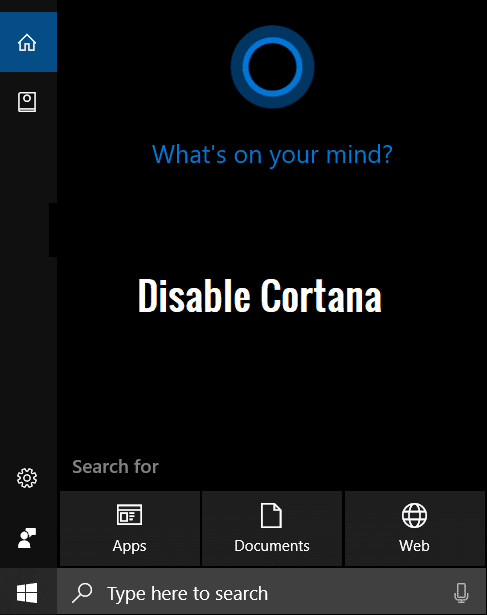
Task: Click the 'Search for' label
Action: tap(116, 467)
